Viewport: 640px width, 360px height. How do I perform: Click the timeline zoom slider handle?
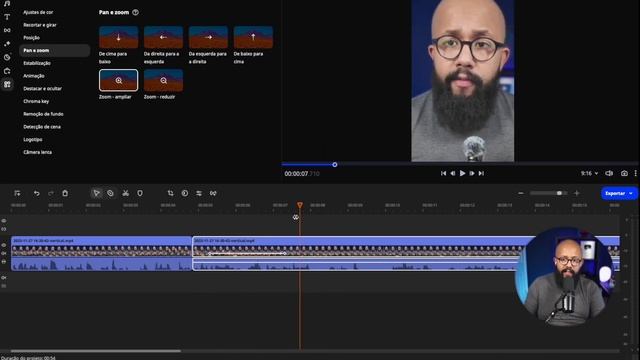[559, 193]
